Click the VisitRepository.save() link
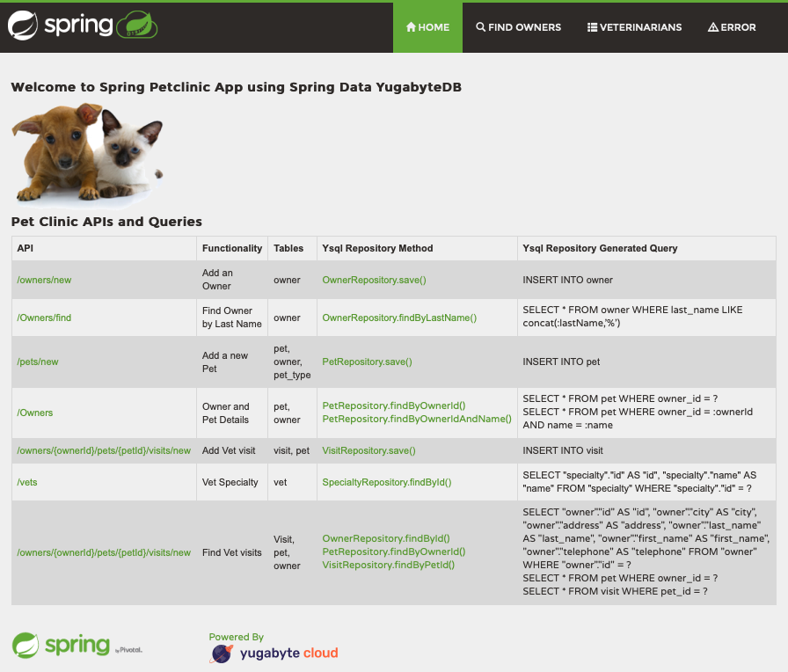The height and width of the screenshot is (672, 788). click(x=369, y=450)
